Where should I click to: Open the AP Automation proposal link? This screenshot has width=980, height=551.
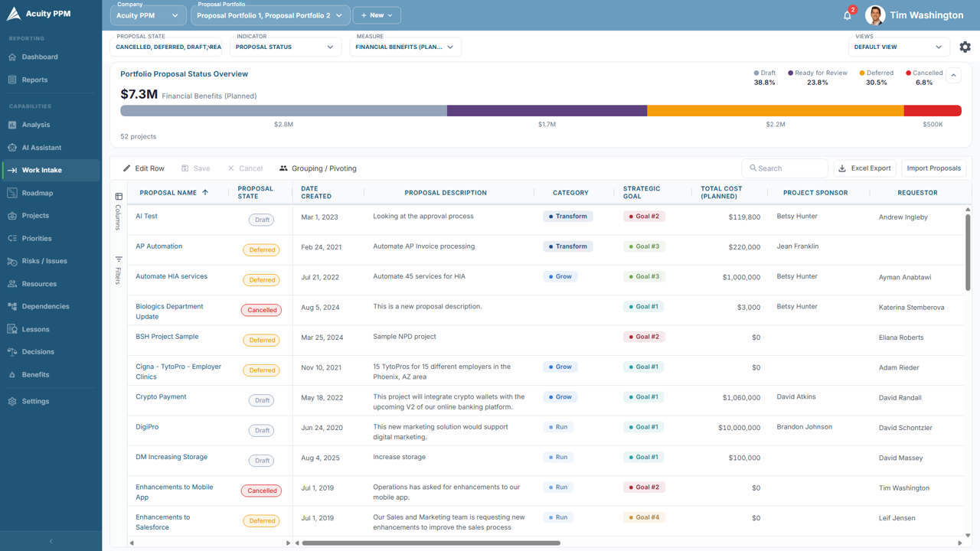pos(159,246)
